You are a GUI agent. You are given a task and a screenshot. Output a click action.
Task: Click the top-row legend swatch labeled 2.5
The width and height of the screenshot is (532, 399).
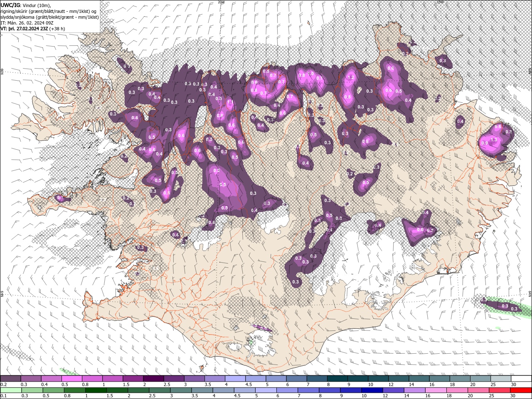click(173, 379)
